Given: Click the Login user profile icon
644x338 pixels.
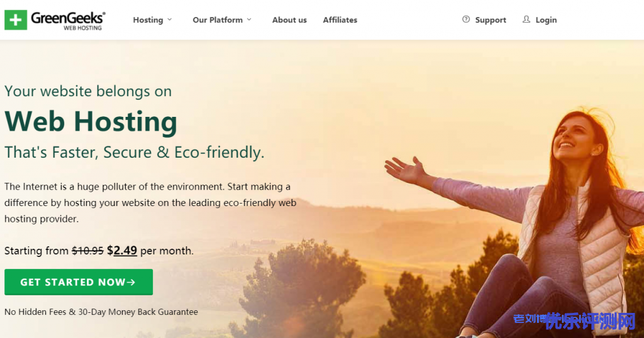Looking at the screenshot, I should coord(526,19).
